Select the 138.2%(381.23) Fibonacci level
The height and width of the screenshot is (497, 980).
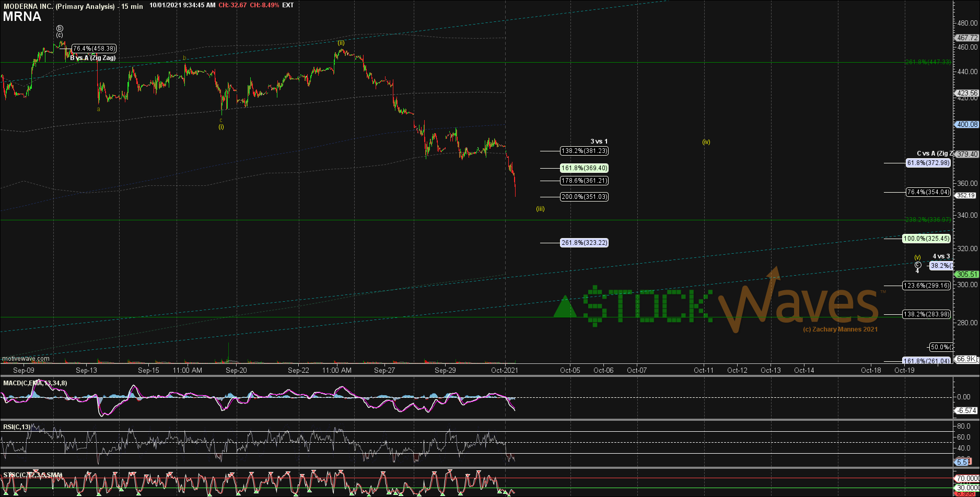pos(584,151)
